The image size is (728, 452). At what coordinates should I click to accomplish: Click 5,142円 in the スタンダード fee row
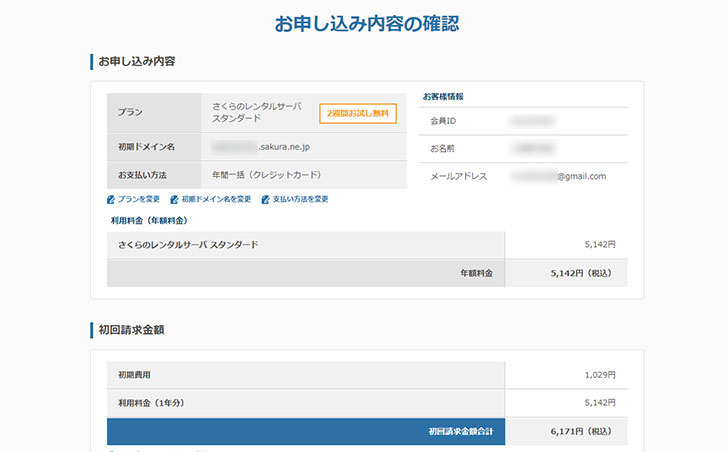coord(600,245)
